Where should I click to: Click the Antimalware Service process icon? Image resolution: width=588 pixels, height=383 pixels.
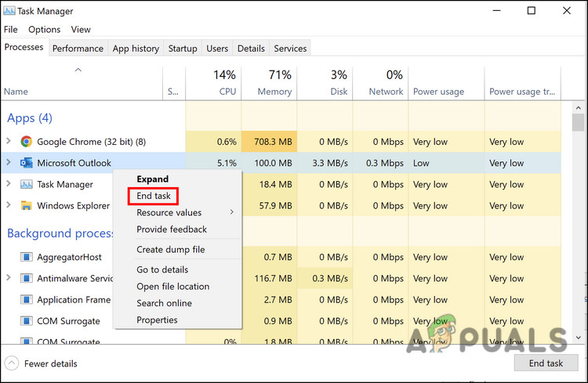point(26,279)
